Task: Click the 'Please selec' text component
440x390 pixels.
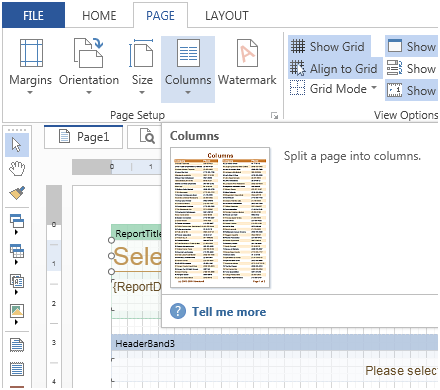Action: point(401,371)
